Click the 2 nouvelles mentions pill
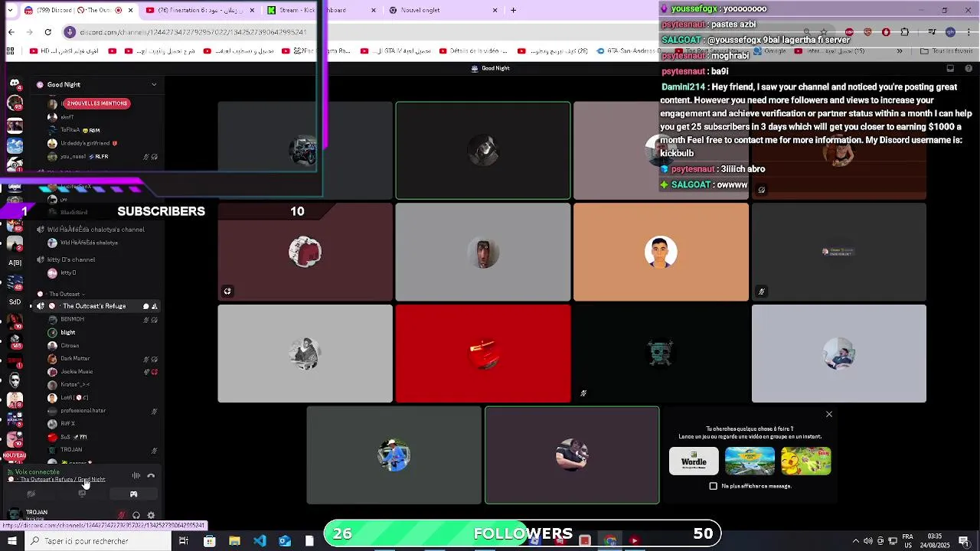This screenshot has height=551, width=980. point(96,103)
